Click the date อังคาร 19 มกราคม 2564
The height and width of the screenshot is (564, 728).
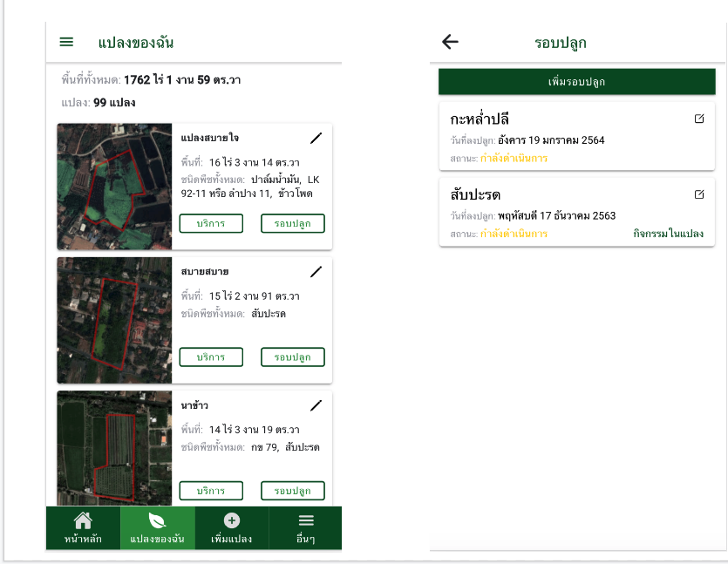[x=551, y=140]
